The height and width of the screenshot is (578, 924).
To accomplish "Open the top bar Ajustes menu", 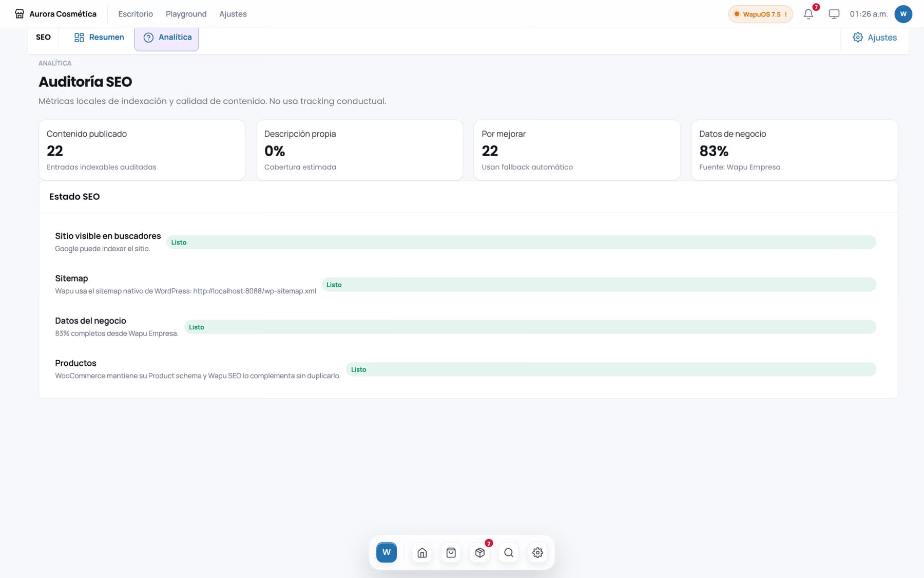I will click(233, 14).
